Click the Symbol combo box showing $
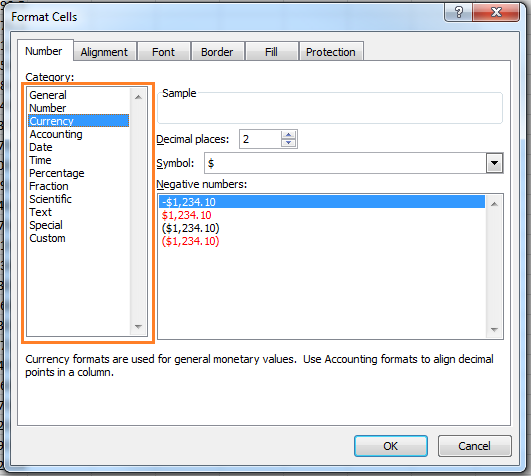Screen dimensions: 531x476 [354, 163]
